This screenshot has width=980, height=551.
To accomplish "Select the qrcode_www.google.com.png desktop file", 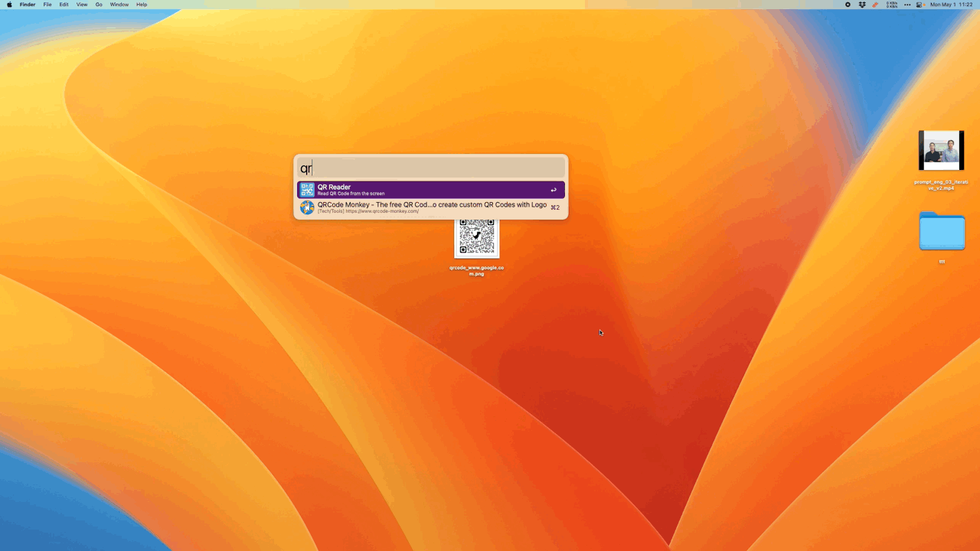I will click(476, 239).
